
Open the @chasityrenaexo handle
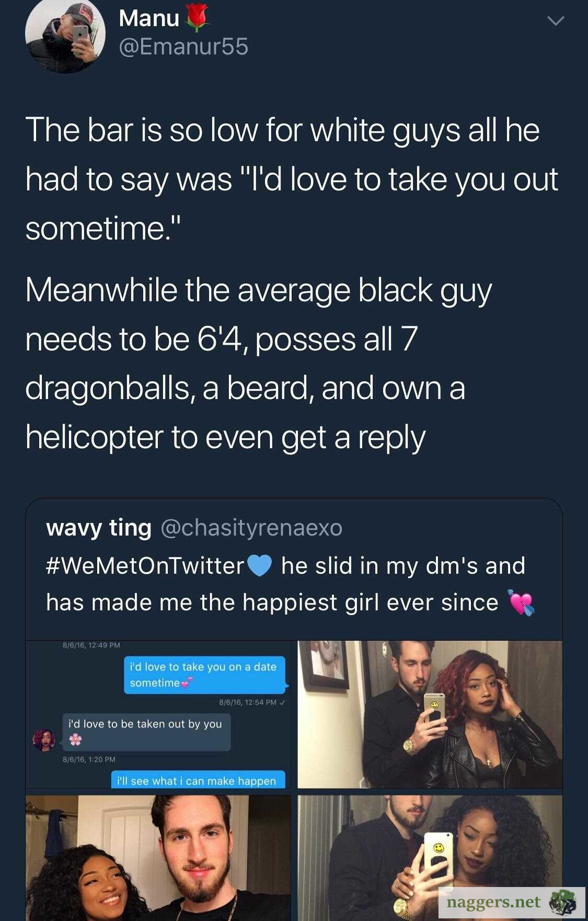(251, 528)
